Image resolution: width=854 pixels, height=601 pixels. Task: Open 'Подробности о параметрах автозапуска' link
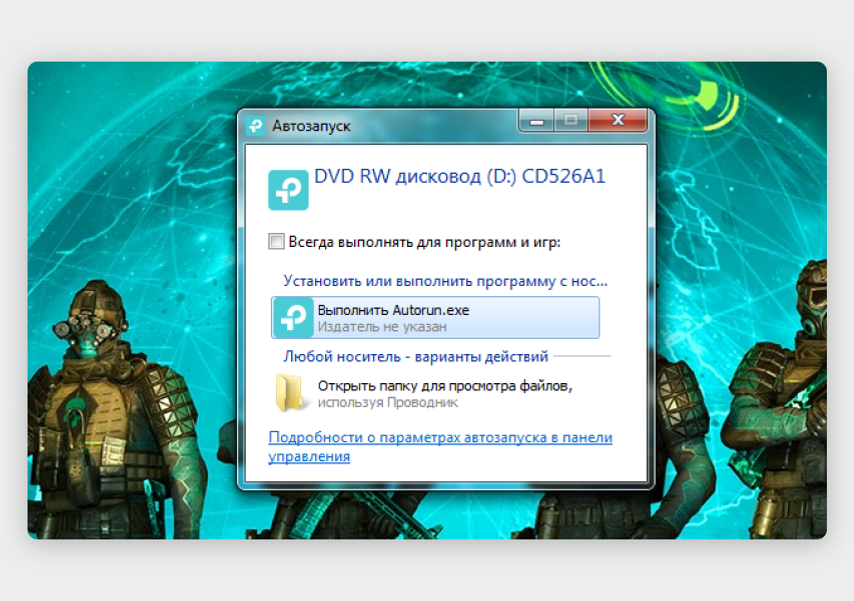coord(440,446)
